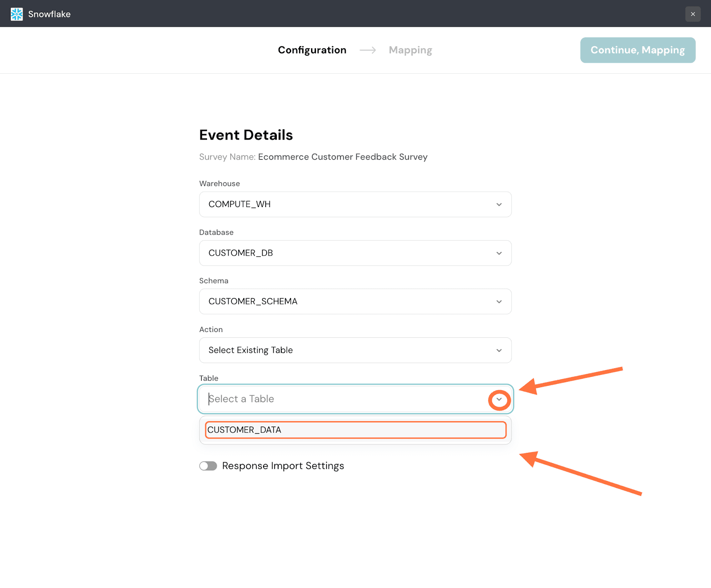Expand the CUSTOMER_DB database dropdown
Viewport: 711px width, 588px height.
point(347,253)
